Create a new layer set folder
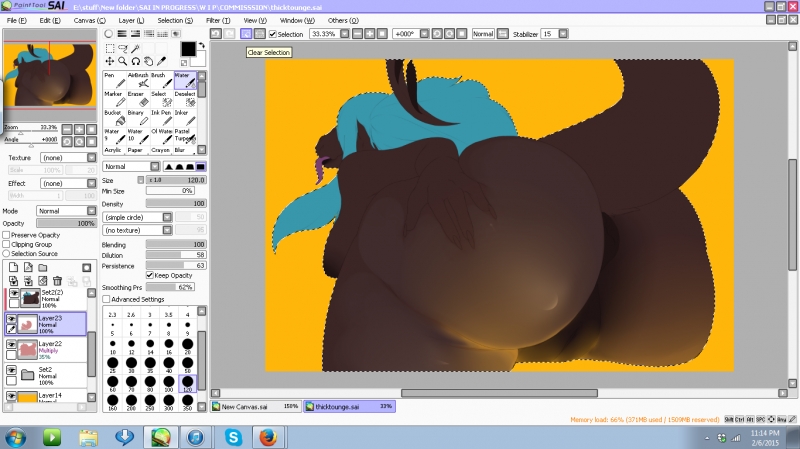The width and height of the screenshot is (800, 449). 43,267
